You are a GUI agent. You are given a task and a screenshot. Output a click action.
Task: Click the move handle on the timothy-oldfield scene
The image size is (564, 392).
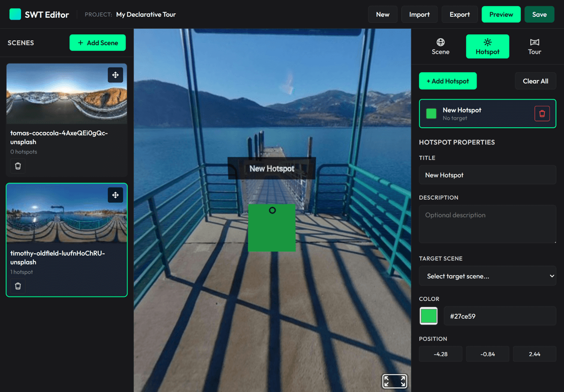pyautogui.click(x=116, y=195)
